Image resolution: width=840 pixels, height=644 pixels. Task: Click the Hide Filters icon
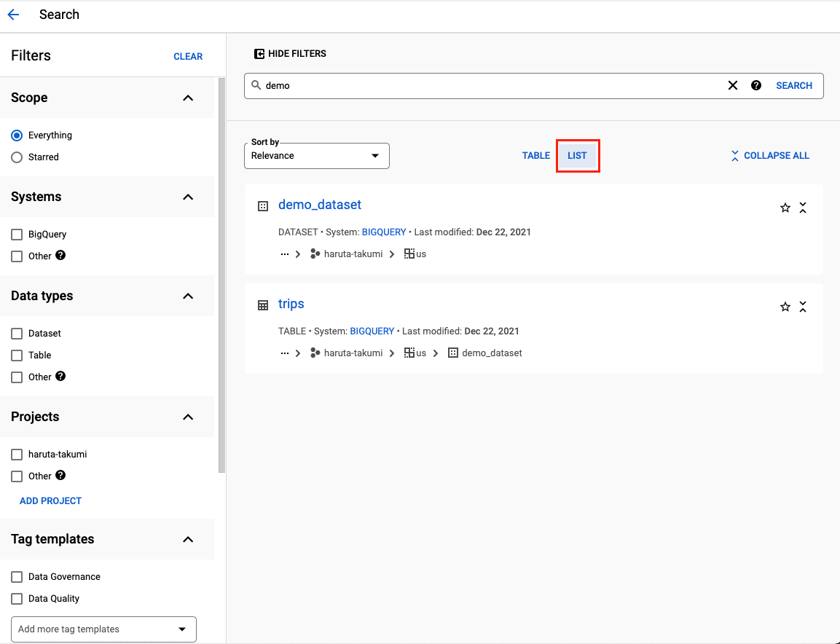[259, 53]
